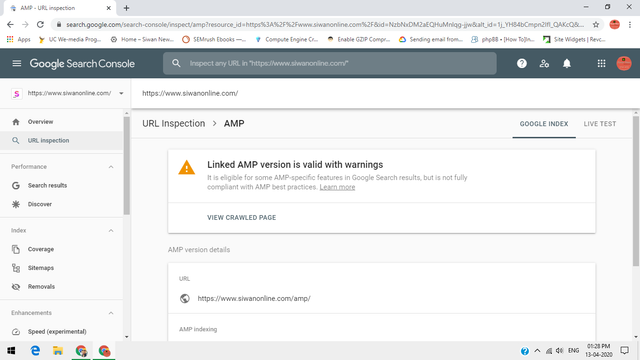640x360 pixels.
Task: Open the property selector dropdown
Action: (x=121, y=93)
